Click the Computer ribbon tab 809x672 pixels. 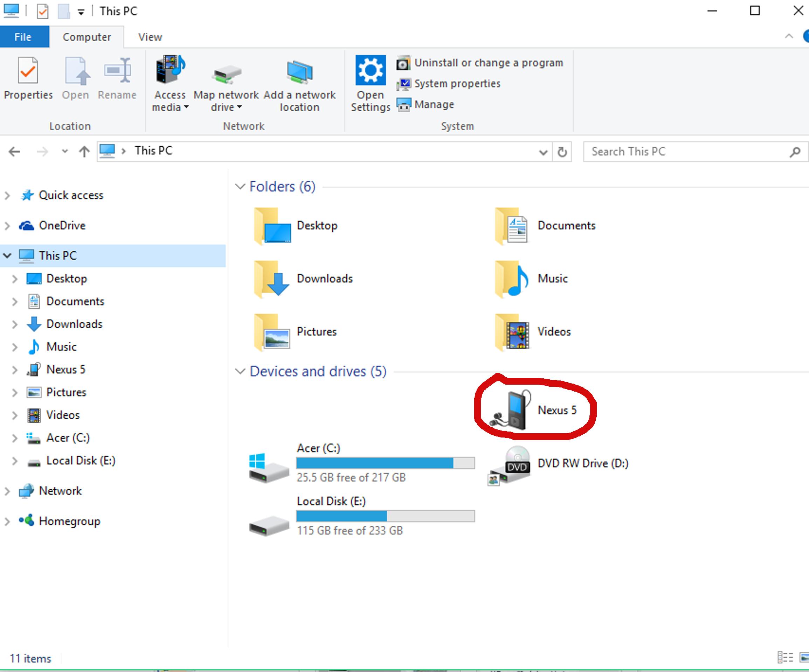click(85, 36)
